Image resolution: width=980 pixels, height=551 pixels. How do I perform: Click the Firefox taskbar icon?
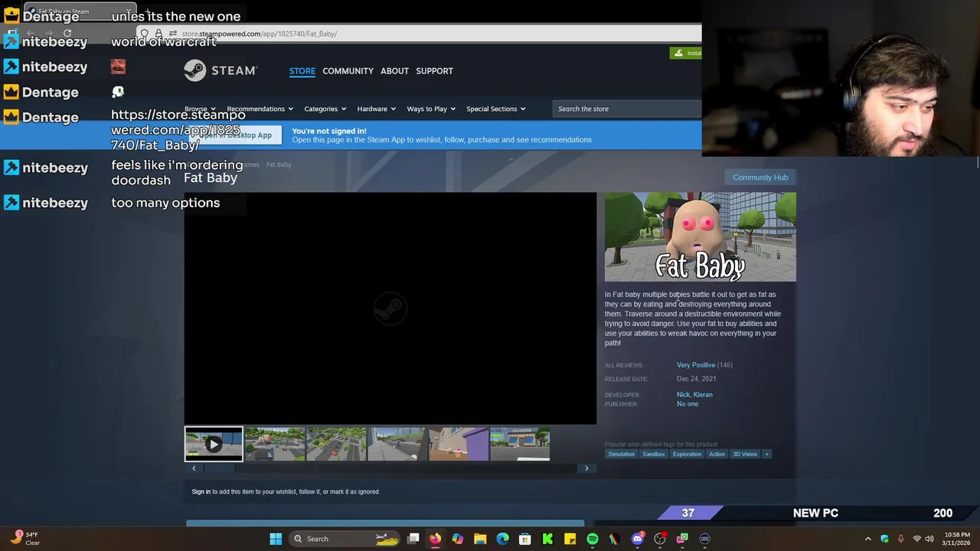click(x=435, y=539)
